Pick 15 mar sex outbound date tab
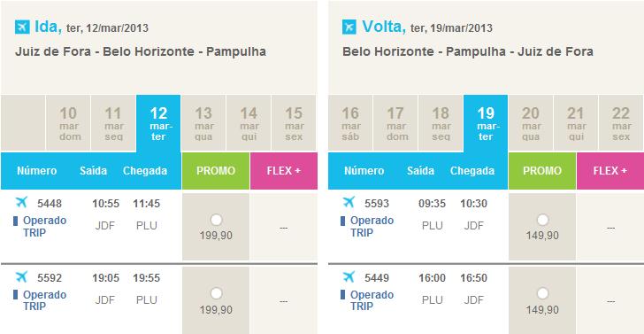The width and height of the screenshot is (644, 334). click(x=294, y=123)
